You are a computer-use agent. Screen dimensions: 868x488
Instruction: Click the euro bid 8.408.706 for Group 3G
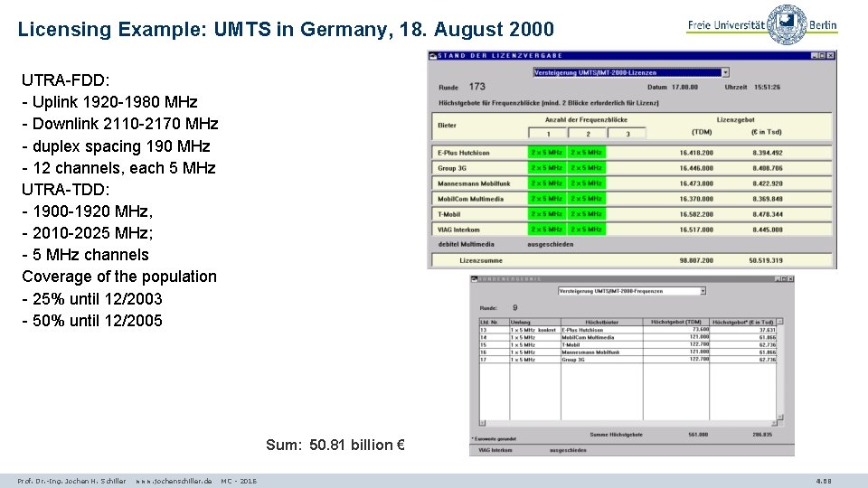768,168
